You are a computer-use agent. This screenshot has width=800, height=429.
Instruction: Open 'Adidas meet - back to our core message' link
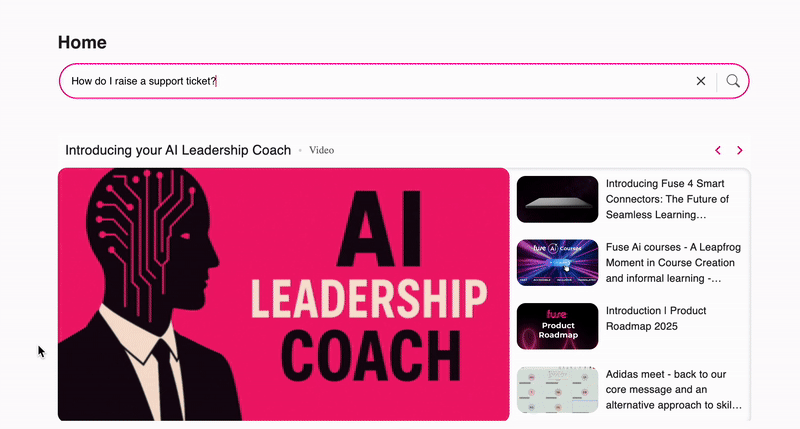[x=674, y=390]
